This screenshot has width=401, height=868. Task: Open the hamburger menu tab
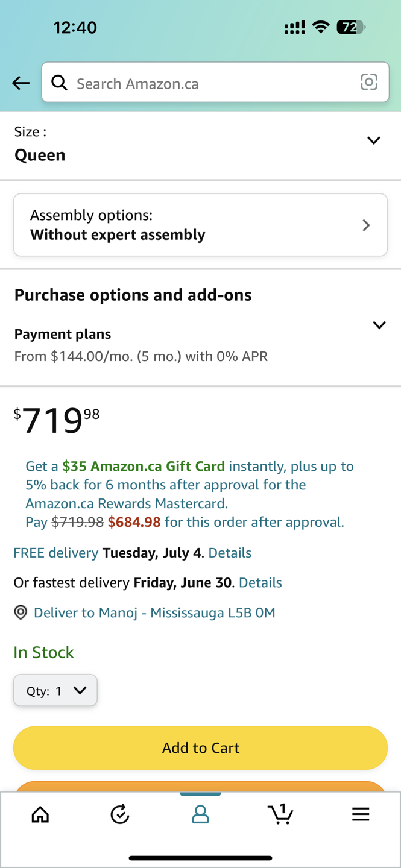tap(361, 814)
